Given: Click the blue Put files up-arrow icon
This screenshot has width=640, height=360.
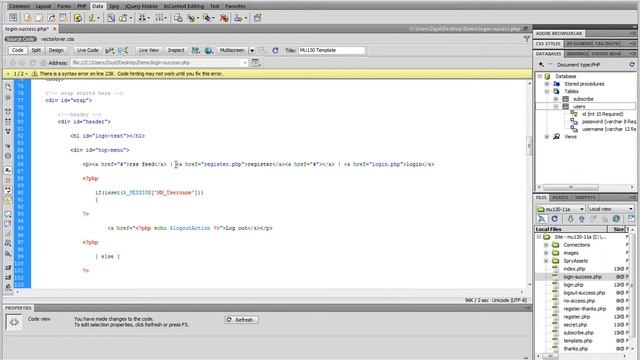Looking at the screenshot, I should point(581,219).
